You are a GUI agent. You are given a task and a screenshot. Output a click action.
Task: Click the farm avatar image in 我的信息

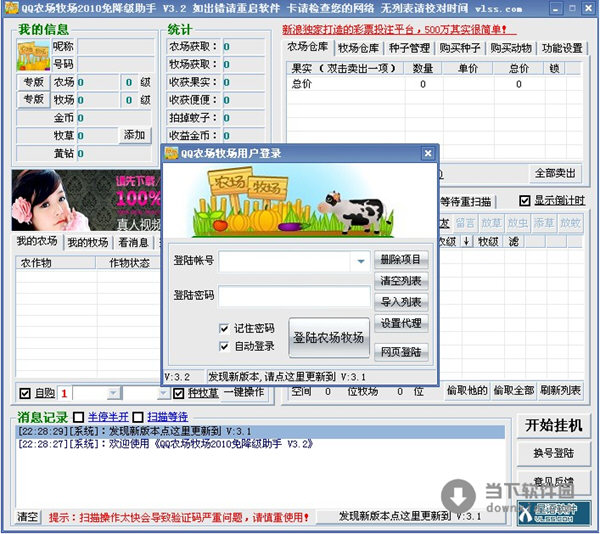33,55
